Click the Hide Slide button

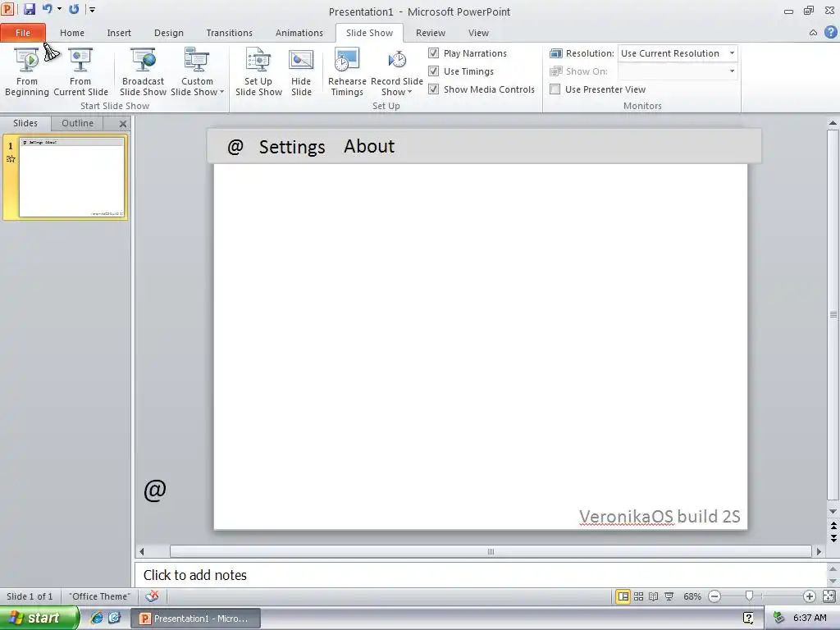(x=301, y=72)
